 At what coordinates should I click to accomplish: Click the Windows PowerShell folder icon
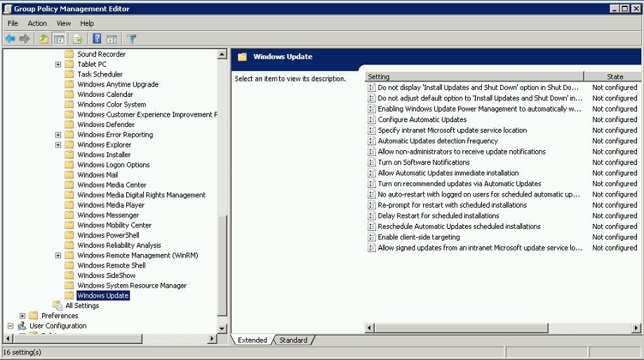tap(69, 235)
